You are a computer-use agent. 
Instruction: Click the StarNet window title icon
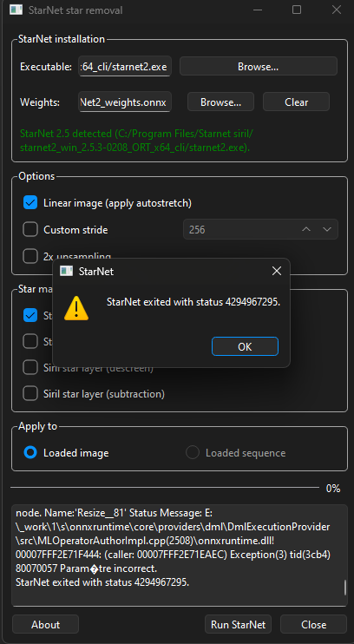(x=16, y=10)
